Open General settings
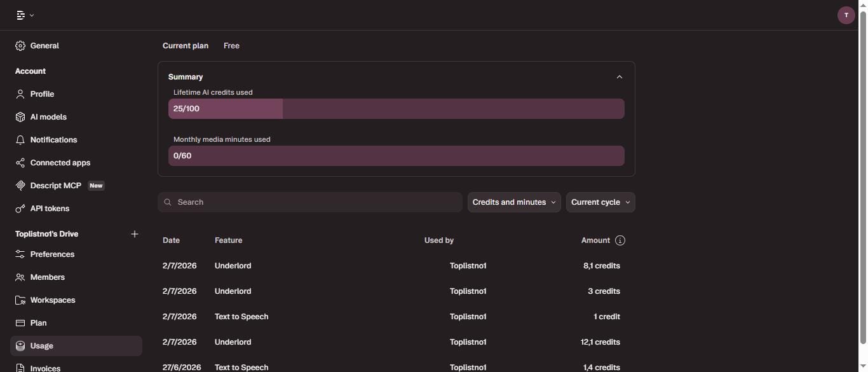Viewport: 868px width, 372px height. [76, 46]
